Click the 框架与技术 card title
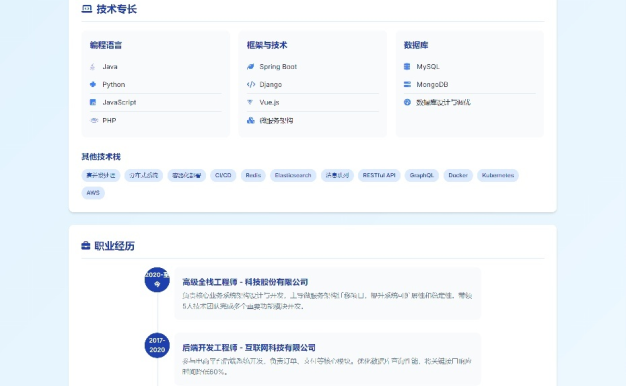Screen dimensions: 626x386 point(267,45)
